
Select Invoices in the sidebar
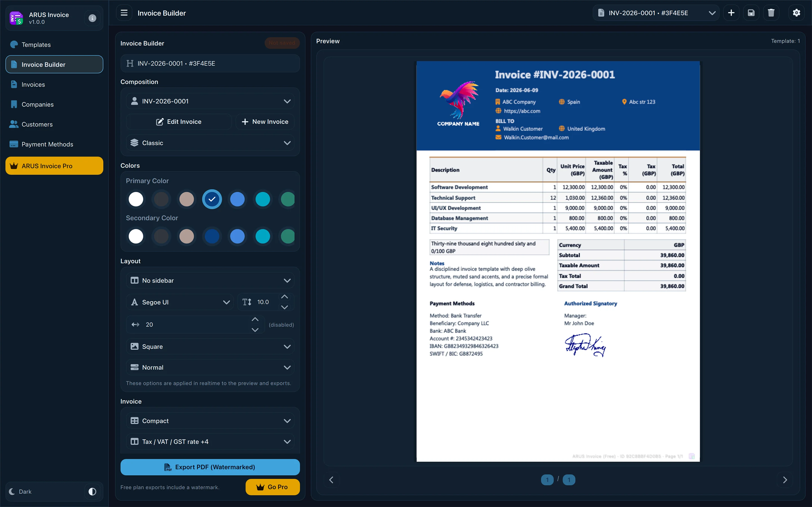tap(32, 84)
